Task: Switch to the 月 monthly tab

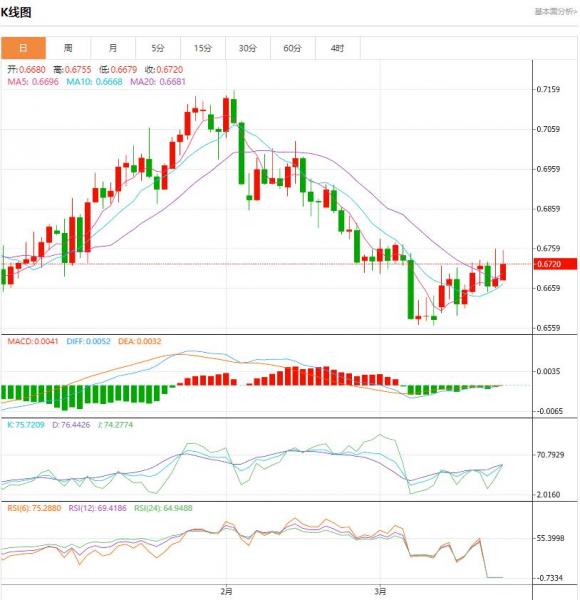Action: 113,48
